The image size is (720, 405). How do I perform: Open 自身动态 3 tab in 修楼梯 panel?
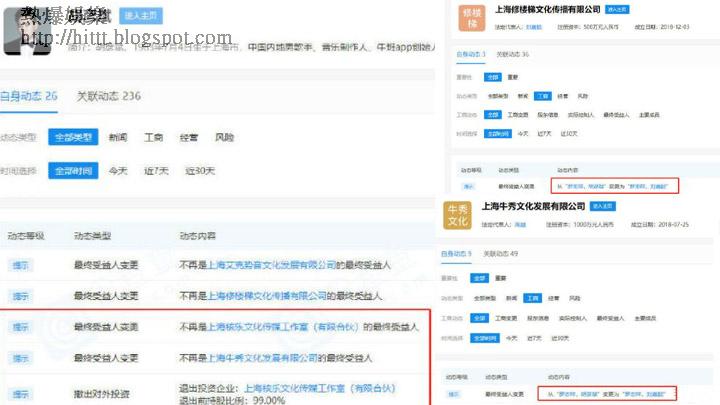point(470,54)
